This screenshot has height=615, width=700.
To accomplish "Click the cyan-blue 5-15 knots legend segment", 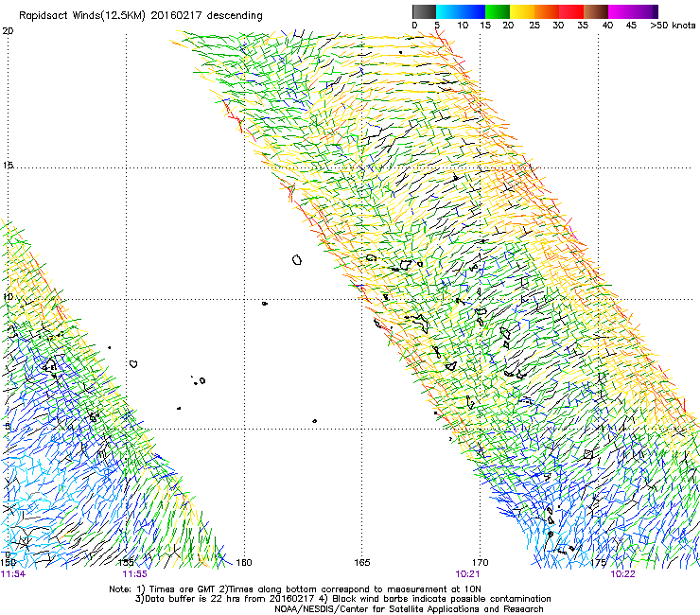I will (x=461, y=11).
